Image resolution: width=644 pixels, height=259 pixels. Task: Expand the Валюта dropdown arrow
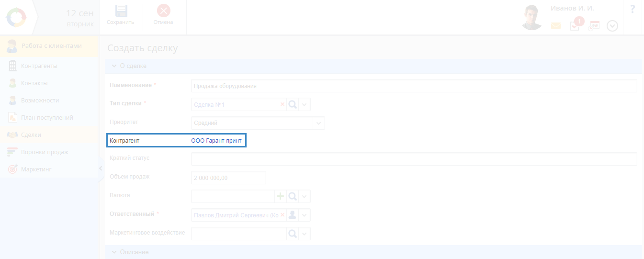(305, 196)
